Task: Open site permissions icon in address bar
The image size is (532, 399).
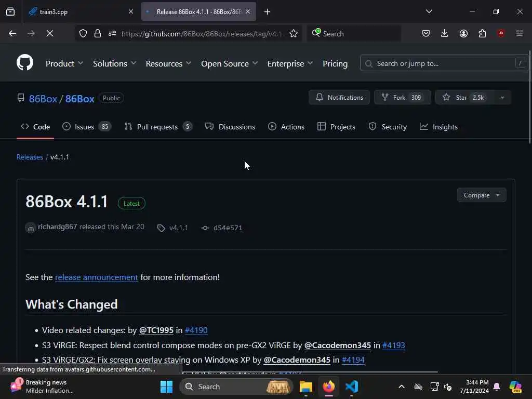Action: coord(112,33)
